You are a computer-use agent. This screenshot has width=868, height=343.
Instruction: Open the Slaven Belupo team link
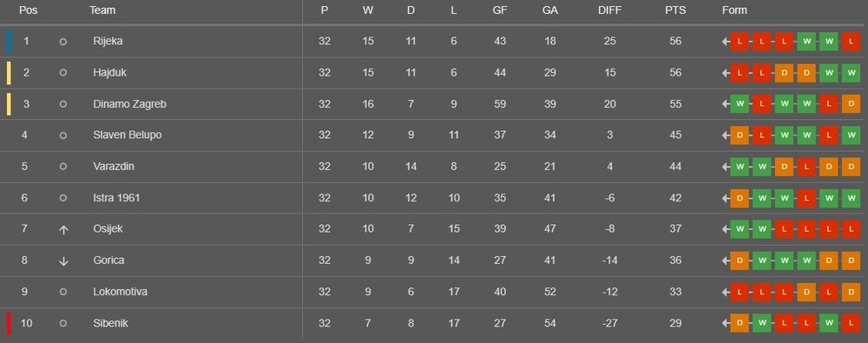tap(128, 135)
